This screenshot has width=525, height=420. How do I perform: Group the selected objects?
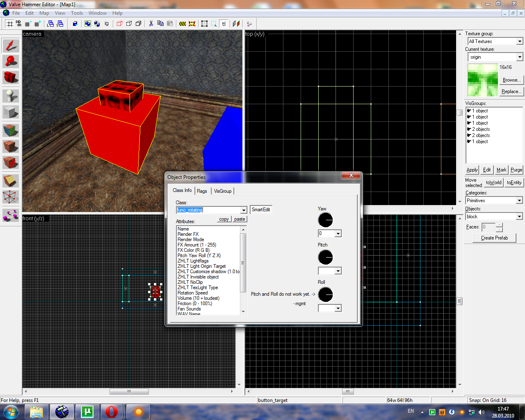pyautogui.click(x=88, y=24)
